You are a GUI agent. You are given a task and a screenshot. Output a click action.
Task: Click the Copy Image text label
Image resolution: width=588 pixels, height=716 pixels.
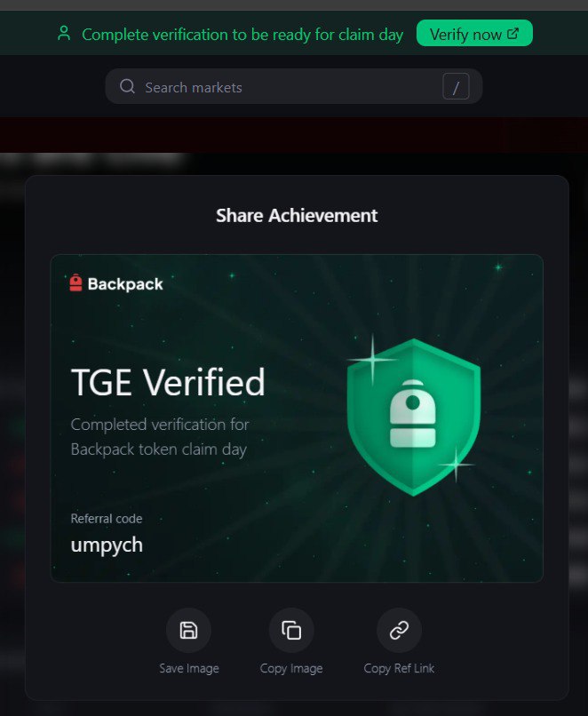(x=291, y=669)
